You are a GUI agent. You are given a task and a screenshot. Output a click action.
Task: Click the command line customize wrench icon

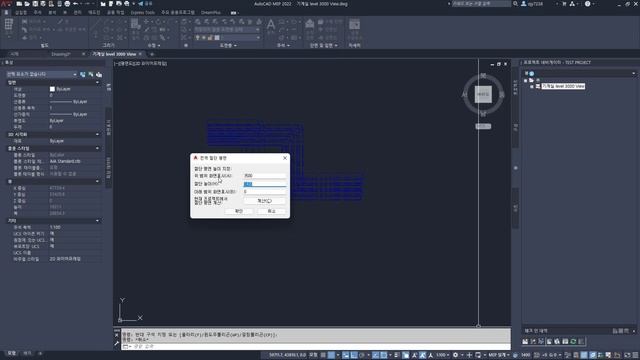click(x=117, y=343)
